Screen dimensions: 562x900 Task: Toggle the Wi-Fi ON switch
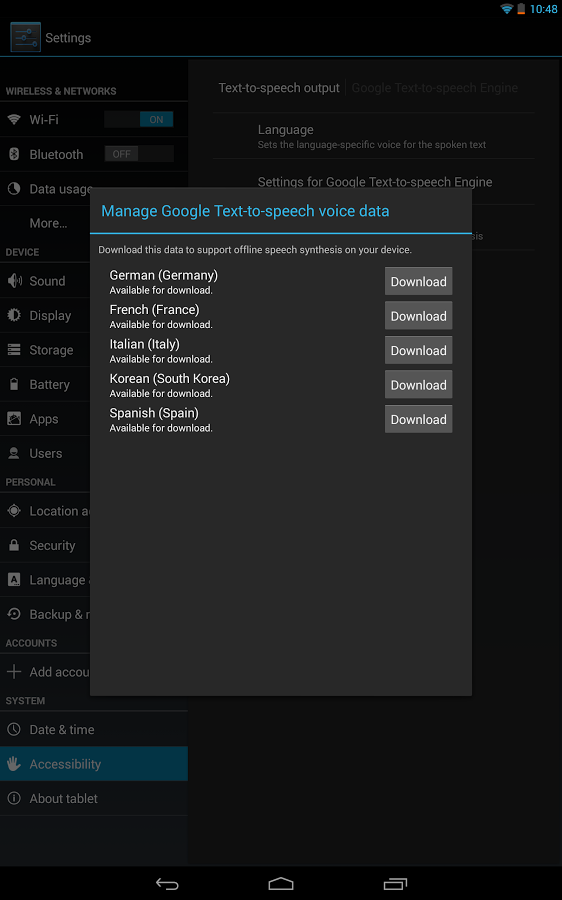[139, 119]
